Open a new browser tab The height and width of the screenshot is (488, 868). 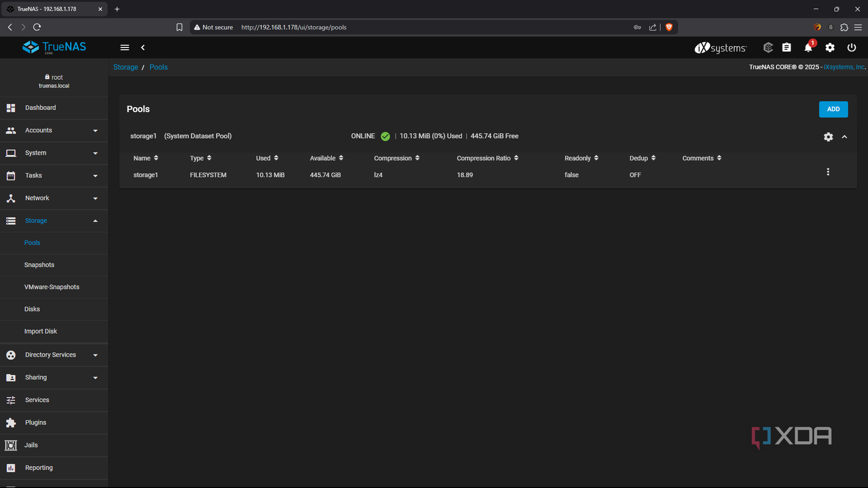pos(117,9)
